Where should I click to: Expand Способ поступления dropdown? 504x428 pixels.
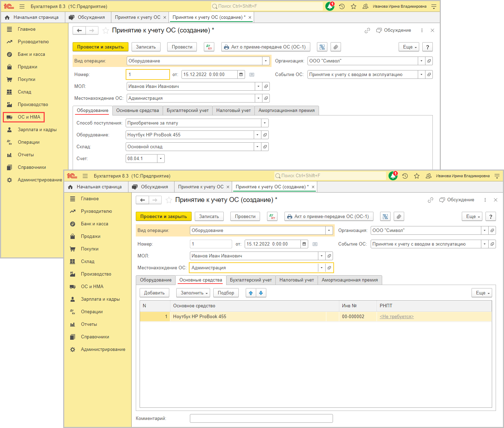pyautogui.click(x=265, y=123)
